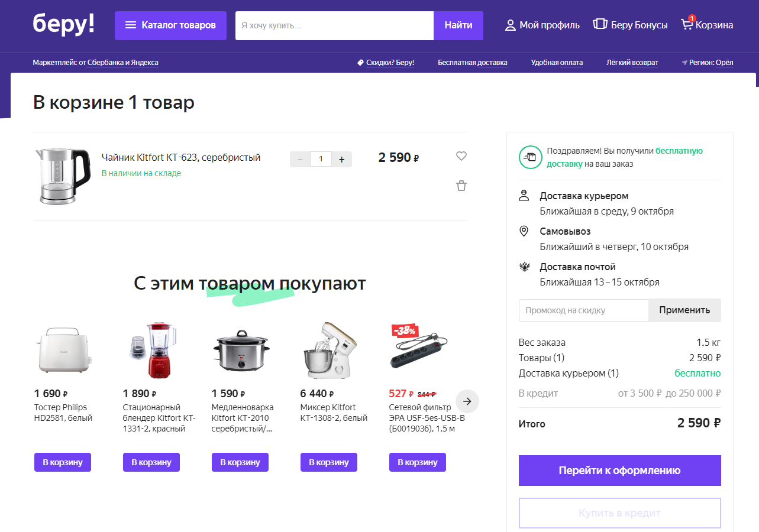
Task: Open Беру Бонусы icon
Action: 600,25
